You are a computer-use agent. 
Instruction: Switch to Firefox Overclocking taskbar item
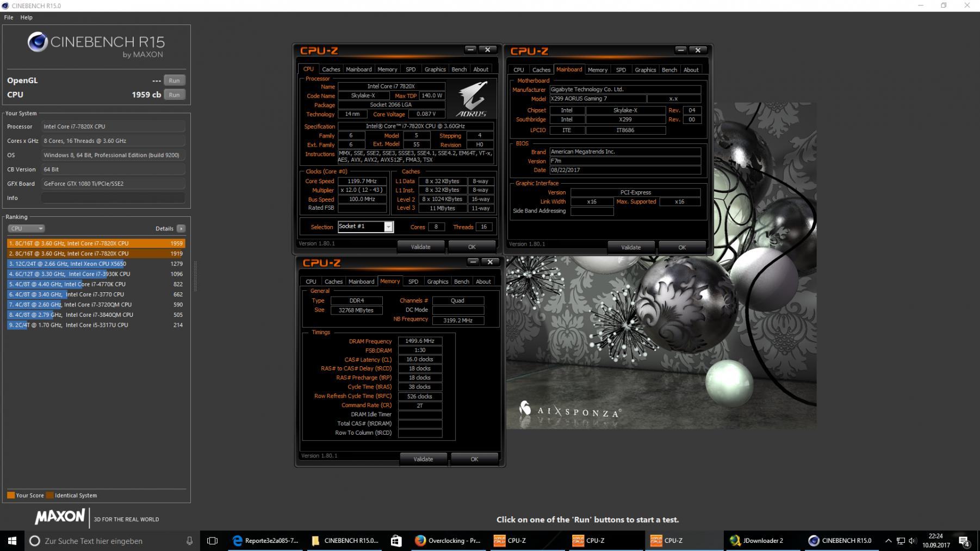coord(448,541)
